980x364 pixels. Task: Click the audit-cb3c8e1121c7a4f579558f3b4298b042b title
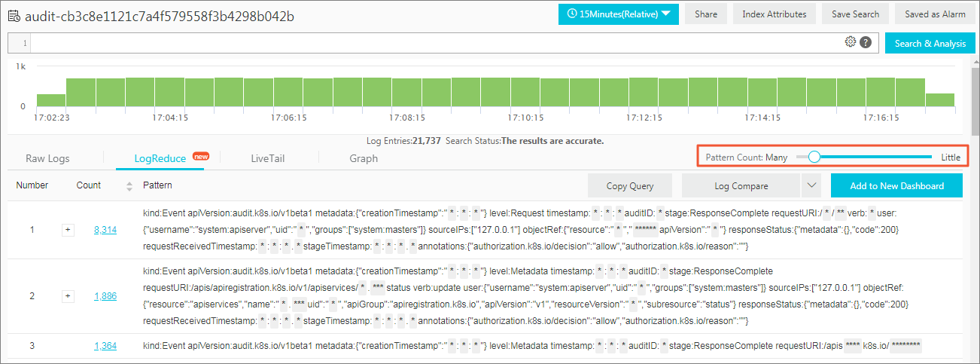pos(160,15)
